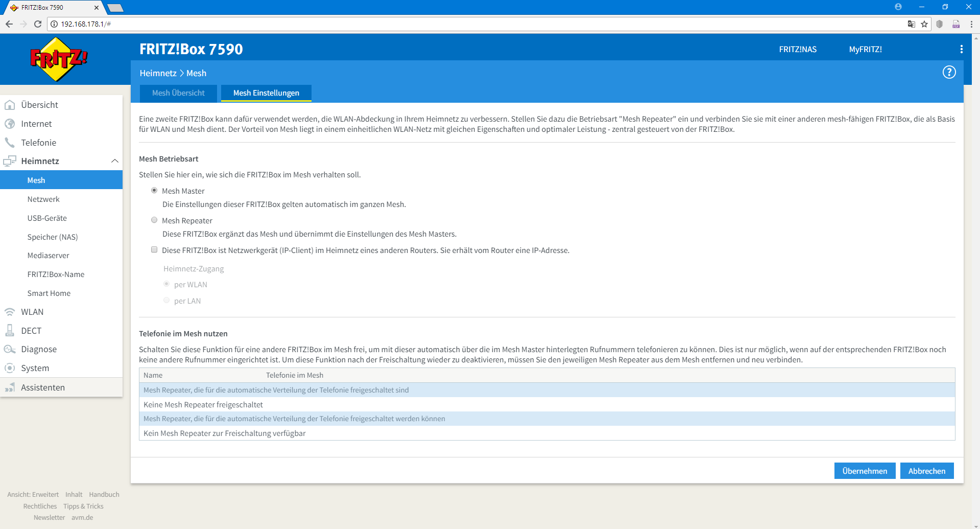Open the FRITZ!NAS link
This screenshot has width=980, height=529.
(798, 50)
